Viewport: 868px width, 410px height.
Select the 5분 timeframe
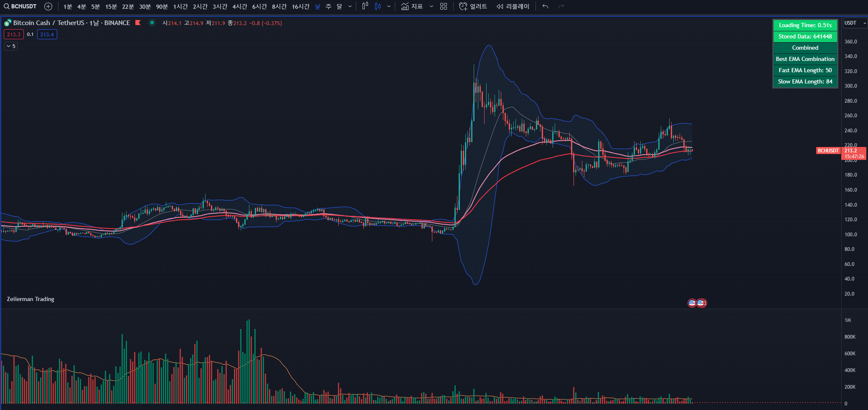point(96,6)
